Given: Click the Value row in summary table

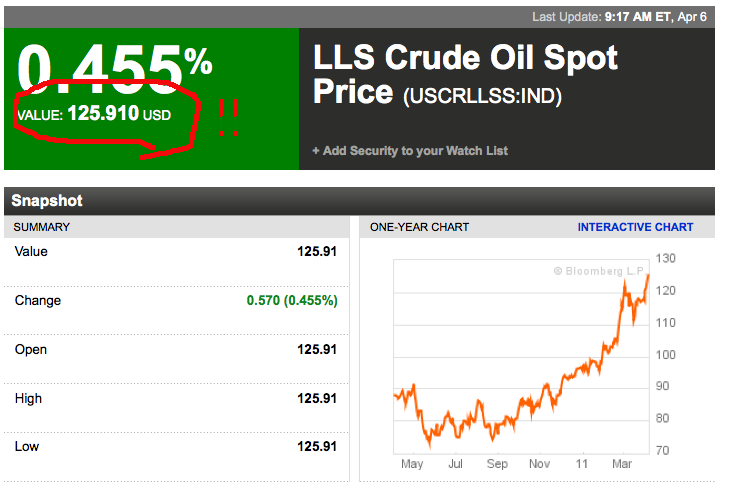Looking at the screenshot, I should (x=177, y=251).
